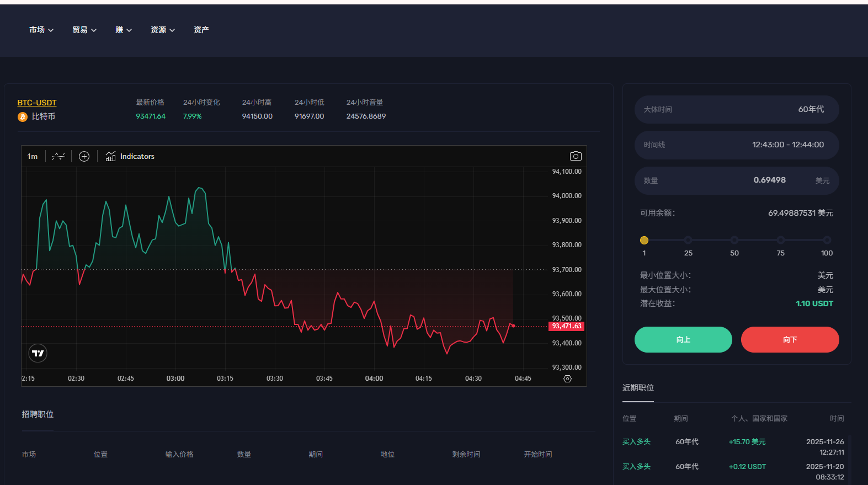Click the red 向下 button
This screenshot has width=868, height=485.
790,339
